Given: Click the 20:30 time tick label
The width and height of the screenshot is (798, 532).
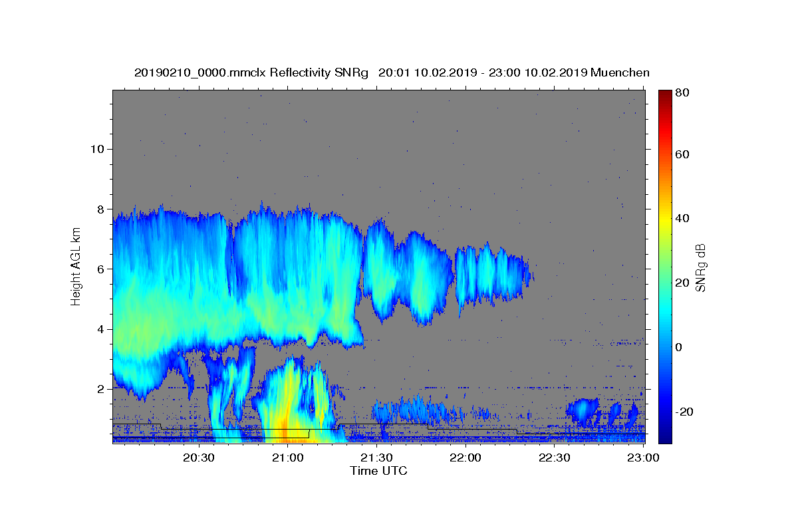Looking at the screenshot, I should [x=199, y=458].
